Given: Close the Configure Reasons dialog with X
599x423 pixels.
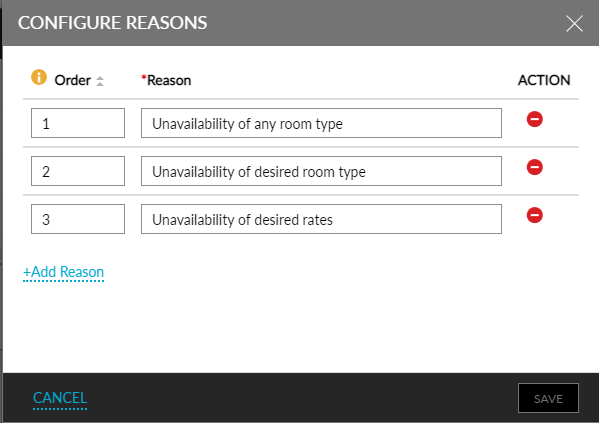Looking at the screenshot, I should click(x=574, y=24).
